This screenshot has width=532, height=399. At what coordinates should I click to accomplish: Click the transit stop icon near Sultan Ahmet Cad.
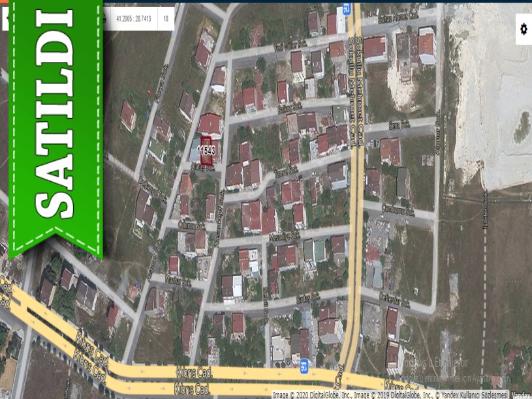click(x=347, y=9)
